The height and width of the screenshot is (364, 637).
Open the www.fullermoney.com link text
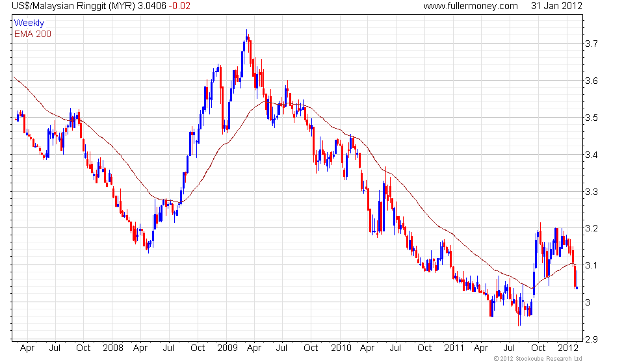point(471,6)
